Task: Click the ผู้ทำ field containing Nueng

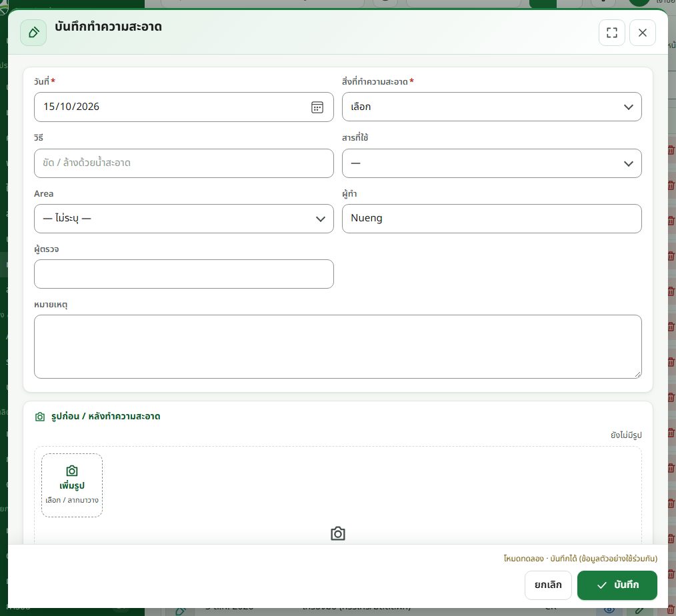Action: (x=491, y=219)
